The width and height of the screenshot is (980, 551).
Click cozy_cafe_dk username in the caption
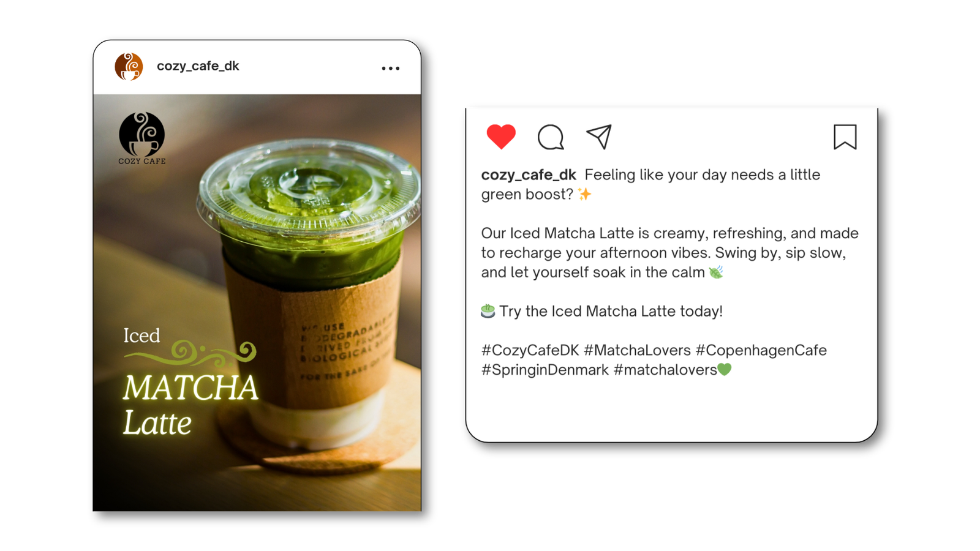[529, 175]
